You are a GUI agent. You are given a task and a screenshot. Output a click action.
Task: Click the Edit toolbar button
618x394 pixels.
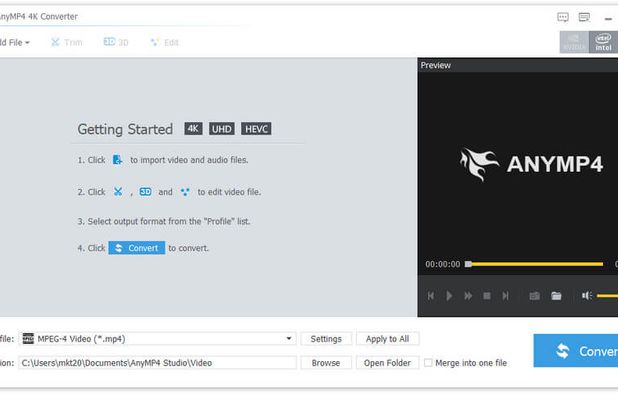[x=165, y=43]
